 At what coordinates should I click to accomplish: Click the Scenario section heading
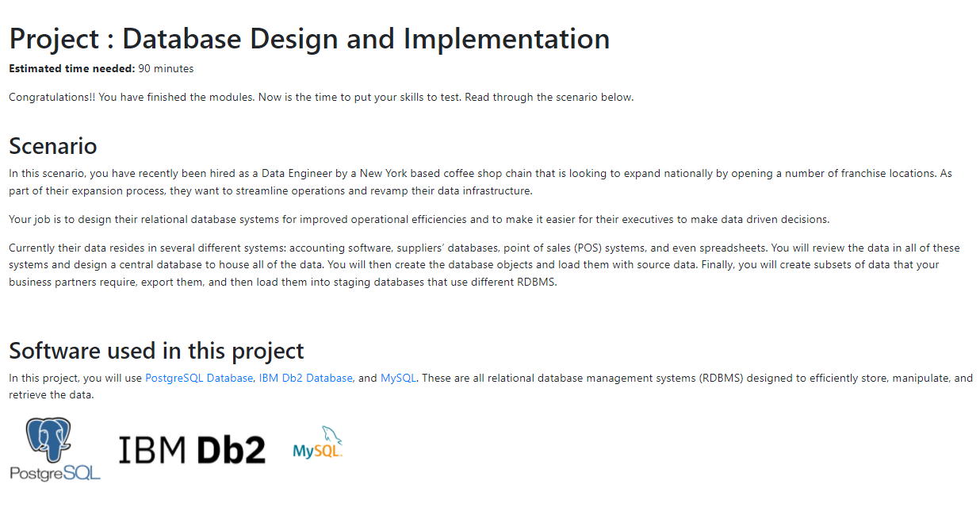point(52,146)
